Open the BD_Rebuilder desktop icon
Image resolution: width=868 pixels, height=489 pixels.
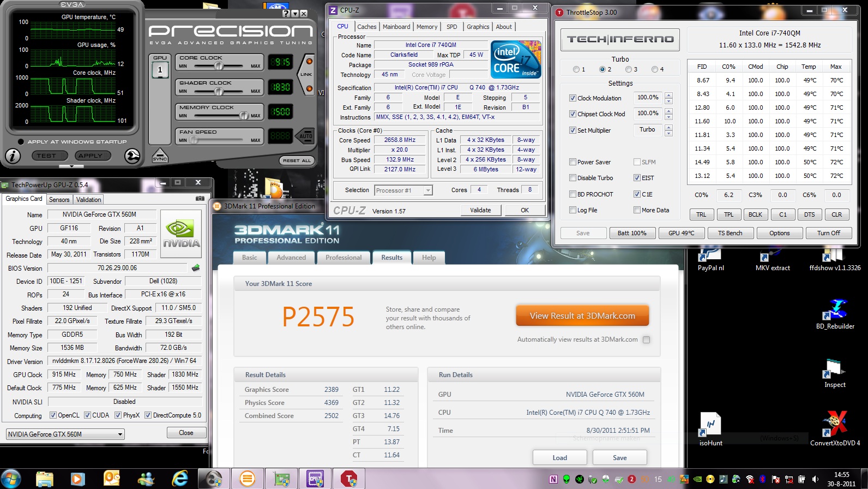coord(835,314)
